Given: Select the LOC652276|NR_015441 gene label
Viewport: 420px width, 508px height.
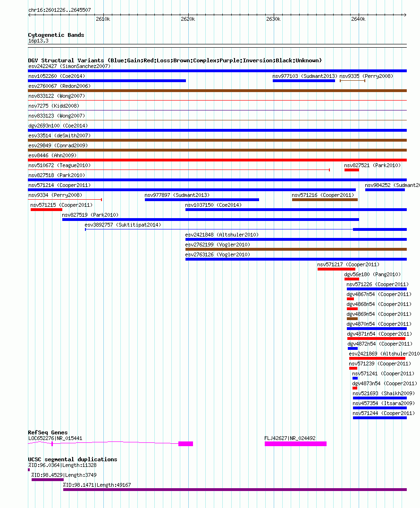Looking at the screenshot, I should (x=55, y=438).
